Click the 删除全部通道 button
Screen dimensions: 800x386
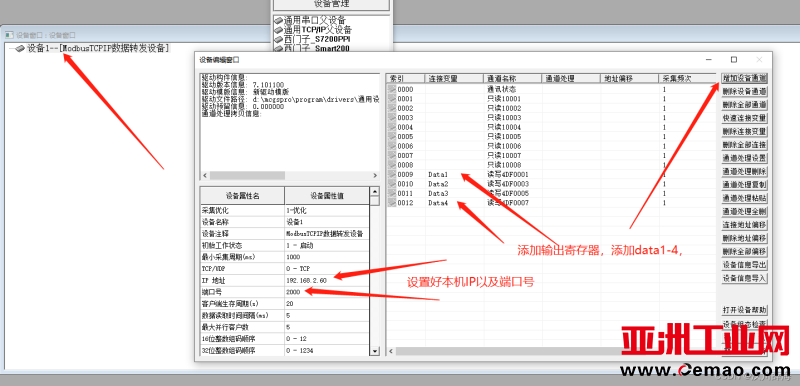coord(744,105)
